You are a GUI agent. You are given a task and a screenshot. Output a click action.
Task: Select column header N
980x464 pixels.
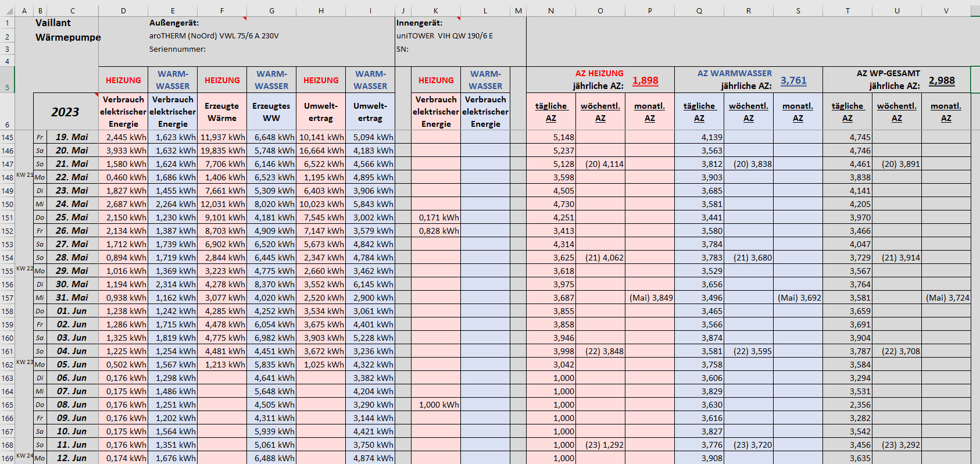click(550, 10)
